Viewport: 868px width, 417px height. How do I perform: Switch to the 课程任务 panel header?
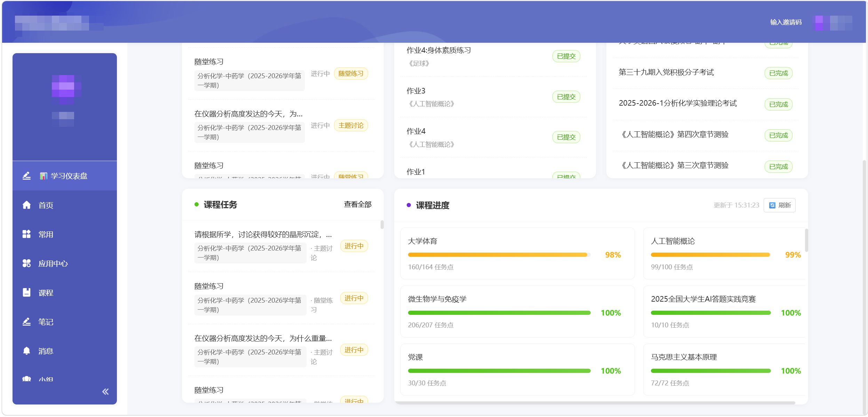coord(220,205)
